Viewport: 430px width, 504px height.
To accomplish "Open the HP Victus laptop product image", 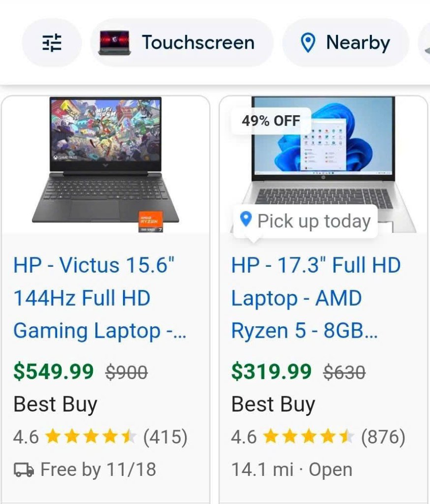I will [x=105, y=164].
